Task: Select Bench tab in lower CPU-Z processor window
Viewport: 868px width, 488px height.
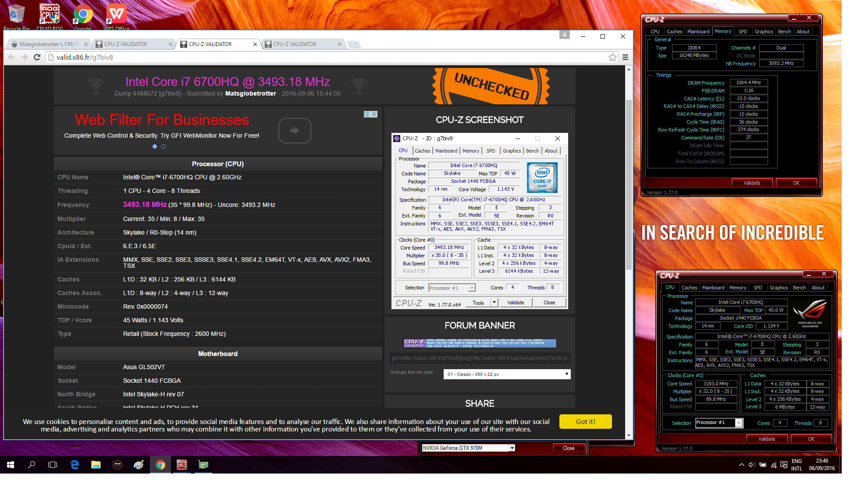Action: point(799,288)
